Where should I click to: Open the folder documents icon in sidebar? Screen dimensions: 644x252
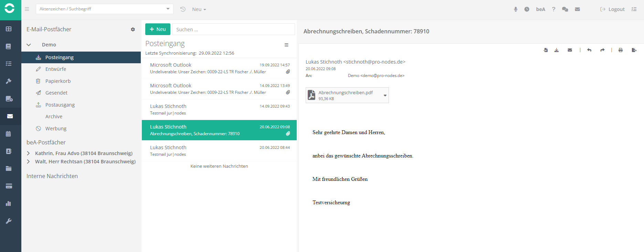tap(9, 168)
